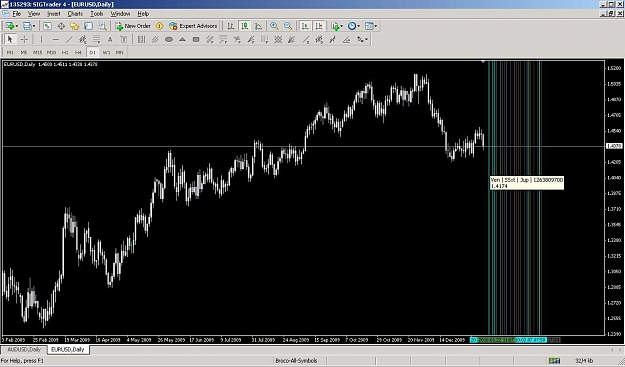The image size is (625, 367).
Task: Select the Gann grid tool
Action: pos(278,39)
